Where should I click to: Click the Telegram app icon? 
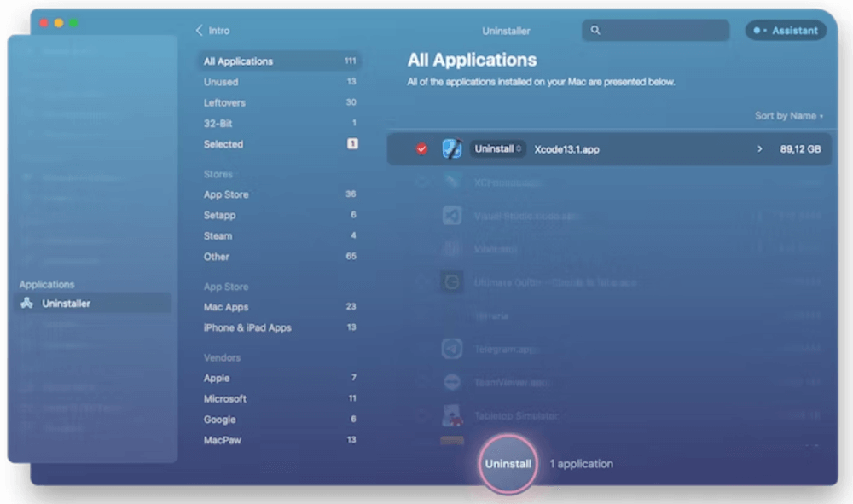click(x=451, y=349)
